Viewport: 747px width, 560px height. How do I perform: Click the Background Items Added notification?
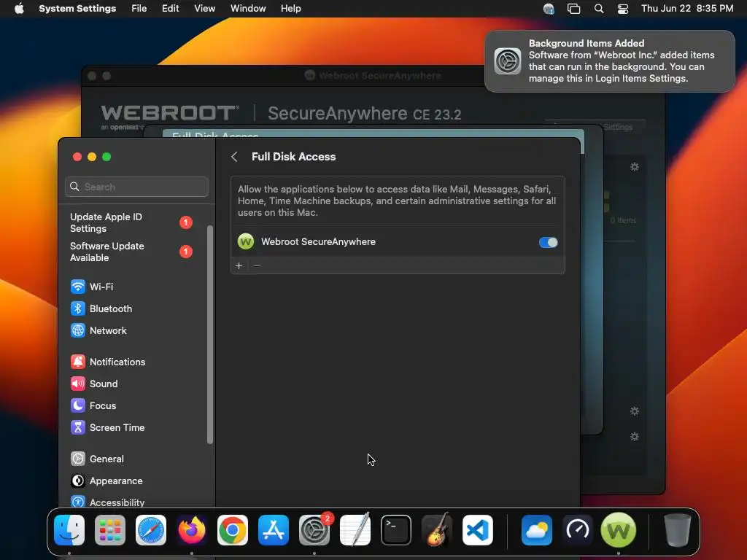(610, 61)
